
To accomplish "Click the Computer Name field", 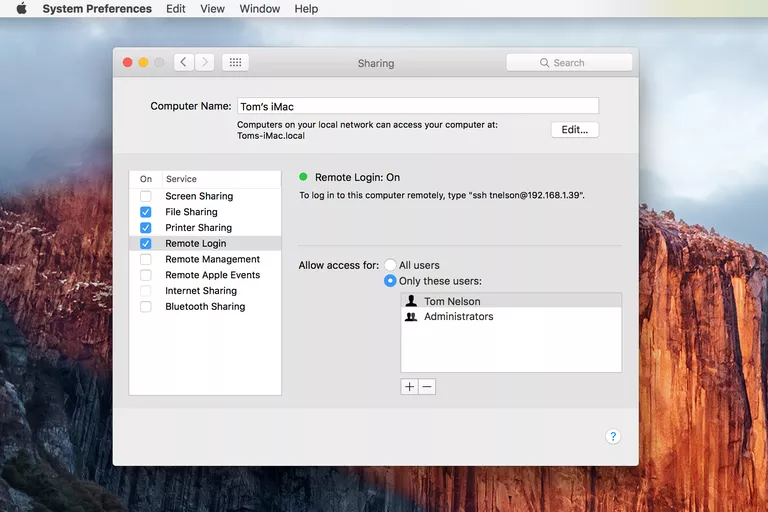I will tap(418, 106).
